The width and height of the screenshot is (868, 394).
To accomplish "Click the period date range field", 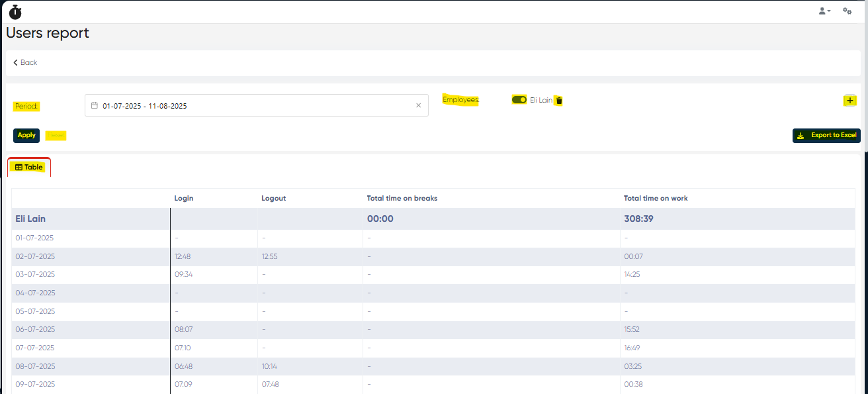I will [251, 105].
